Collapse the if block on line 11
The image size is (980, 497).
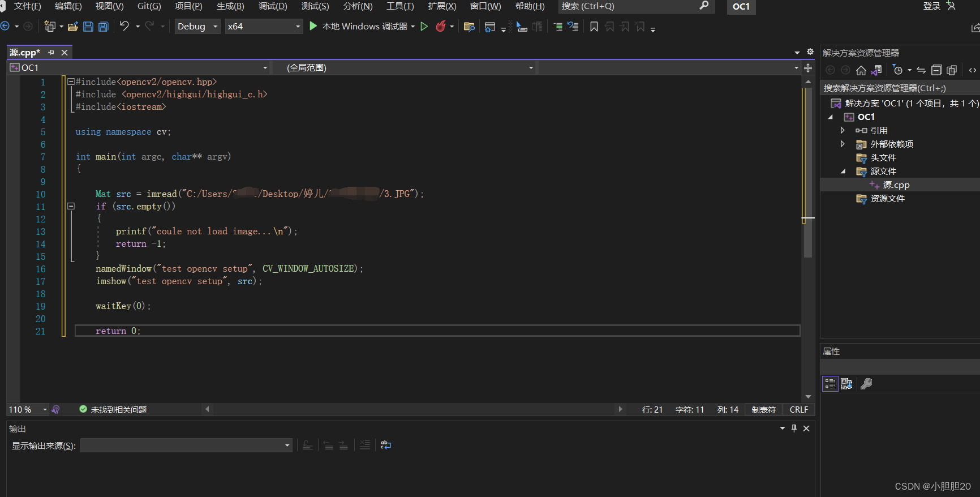(71, 207)
